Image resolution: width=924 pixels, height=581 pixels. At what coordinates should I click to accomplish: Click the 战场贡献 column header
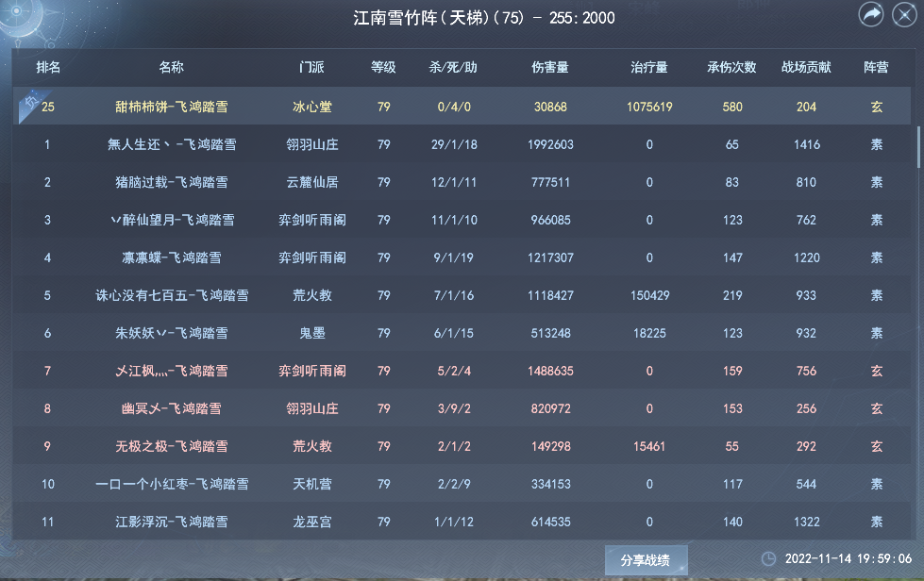pos(806,67)
